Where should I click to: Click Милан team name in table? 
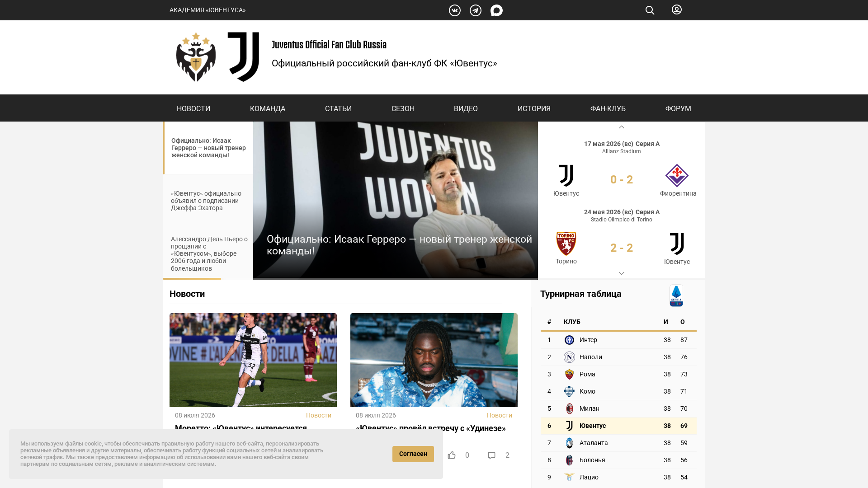click(x=590, y=408)
